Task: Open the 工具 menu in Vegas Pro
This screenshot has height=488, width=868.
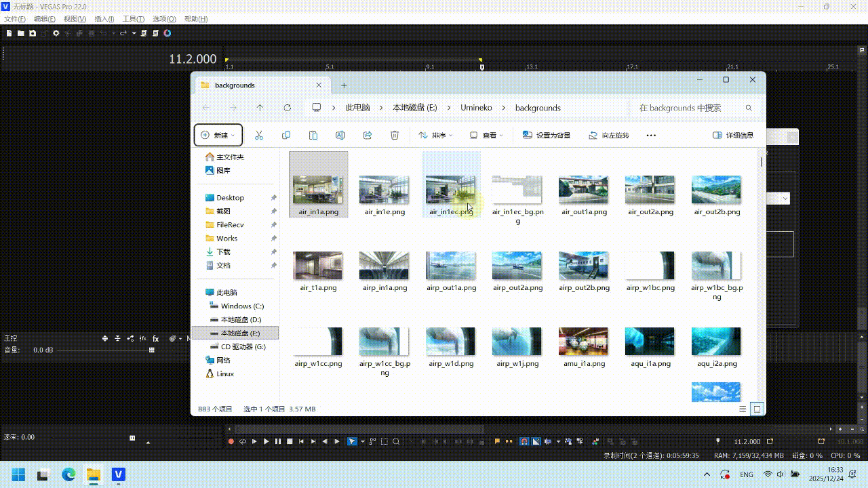Action: click(132, 18)
